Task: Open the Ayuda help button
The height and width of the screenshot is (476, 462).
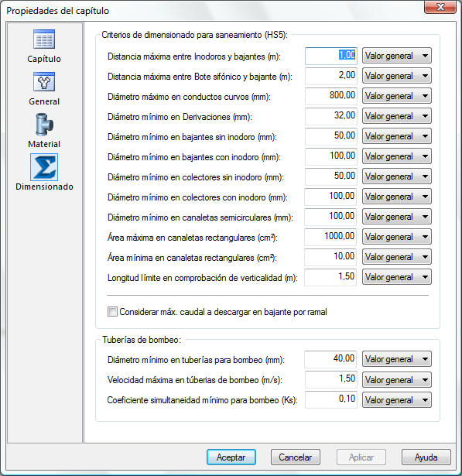Action: (x=426, y=457)
